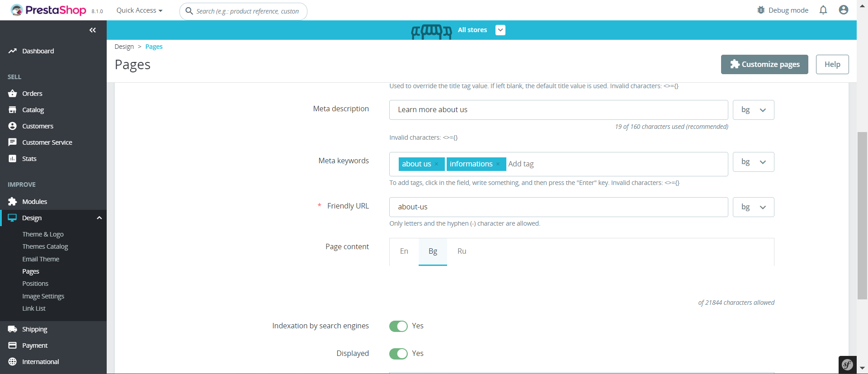Viewport: 868px width, 374px height.
Task: Click the Stats chart icon
Action: point(13,159)
